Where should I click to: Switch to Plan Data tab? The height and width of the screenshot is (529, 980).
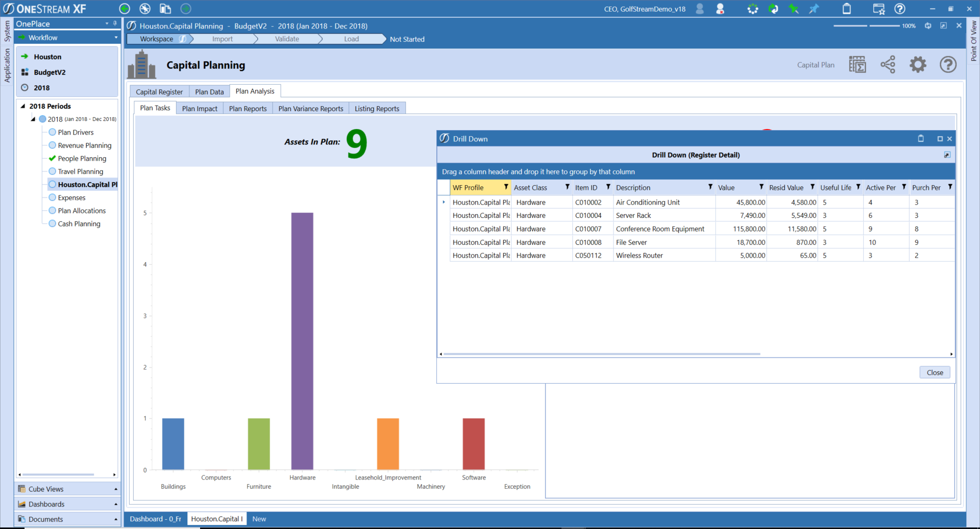click(x=209, y=92)
